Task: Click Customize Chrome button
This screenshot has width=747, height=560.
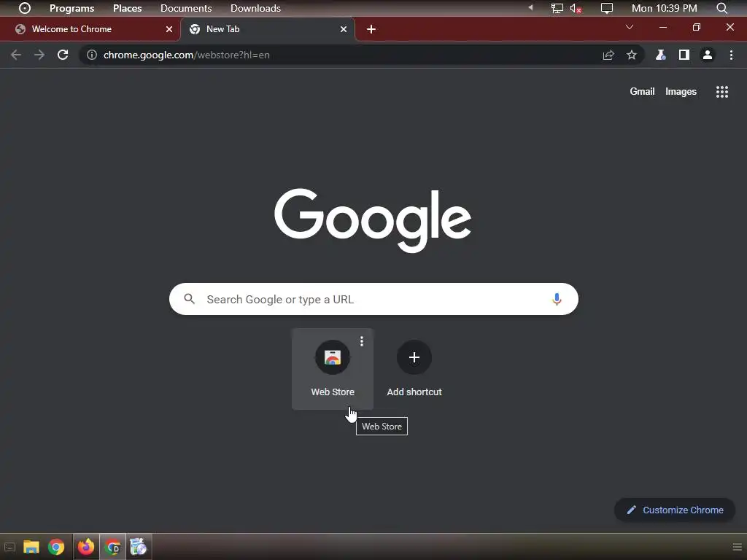Action: (x=675, y=510)
